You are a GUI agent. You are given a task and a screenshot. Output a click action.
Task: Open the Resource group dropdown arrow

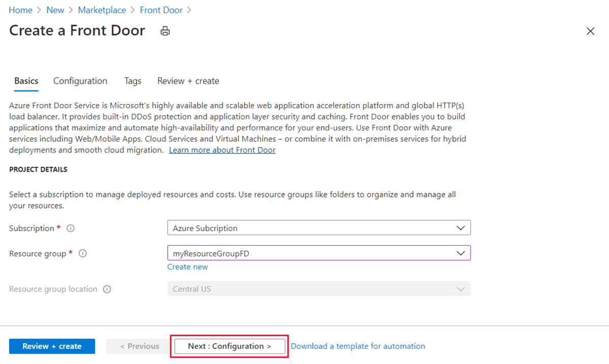coord(461,253)
